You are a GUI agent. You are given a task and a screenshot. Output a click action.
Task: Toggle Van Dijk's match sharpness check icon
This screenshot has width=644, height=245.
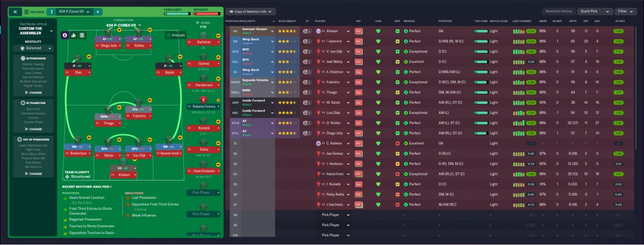click(397, 51)
